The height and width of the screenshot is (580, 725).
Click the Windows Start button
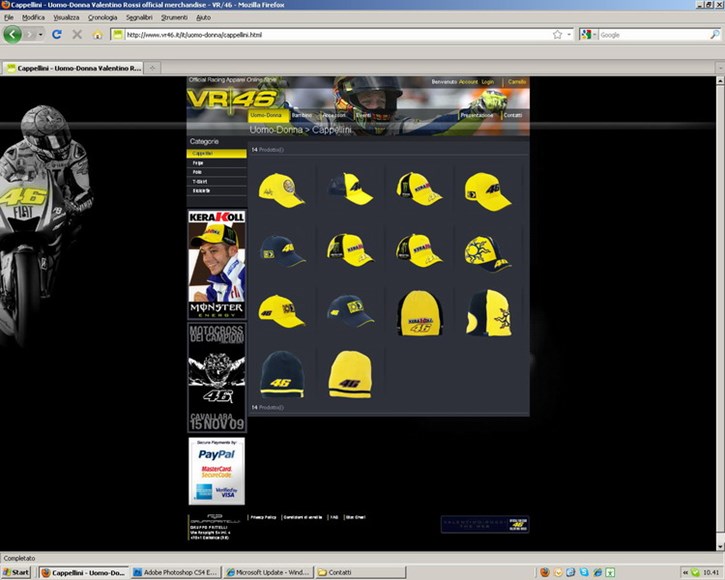16,572
